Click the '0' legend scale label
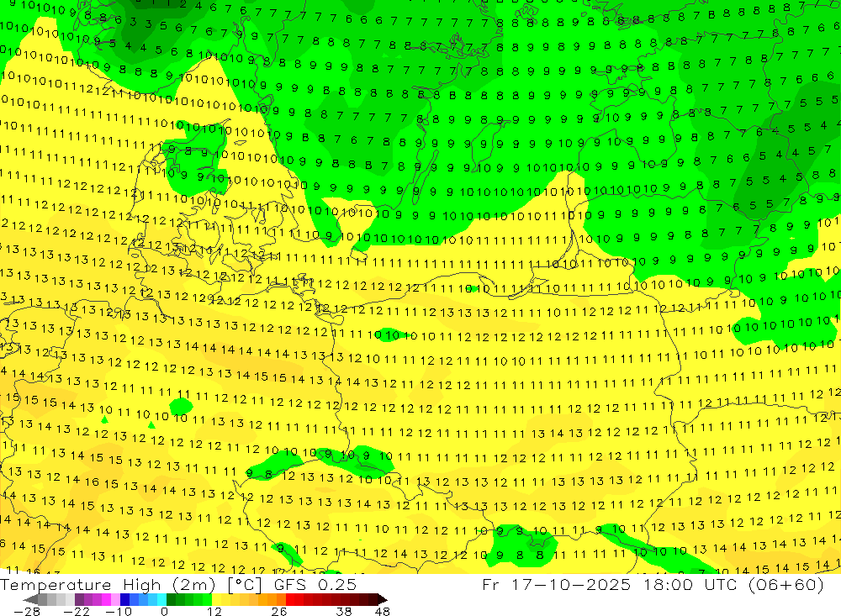The image size is (841, 616). (x=165, y=611)
